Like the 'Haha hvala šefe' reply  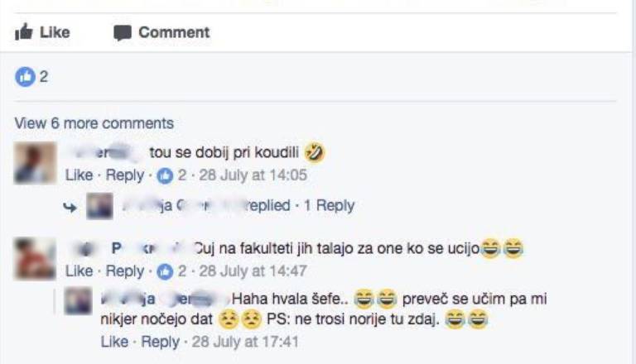pos(113,342)
